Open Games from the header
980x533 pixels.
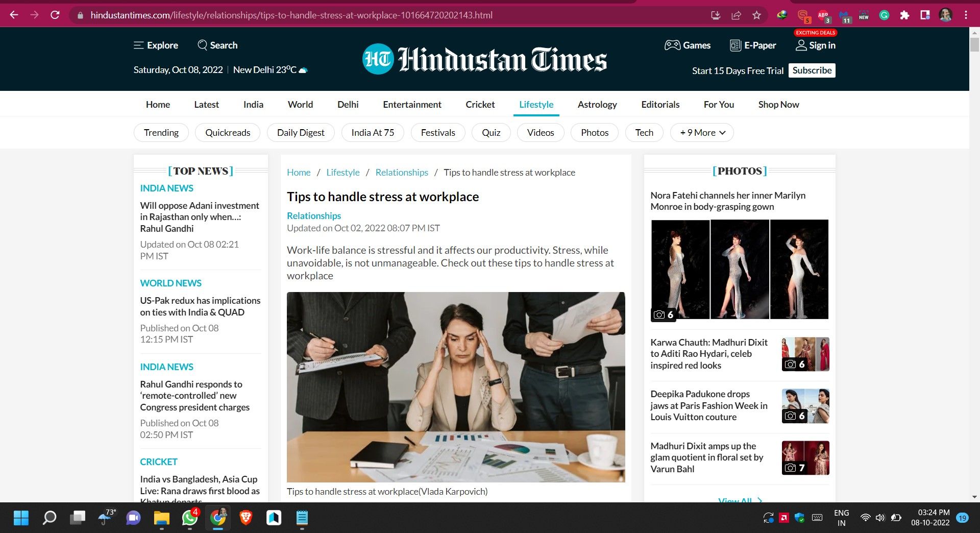(687, 45)
